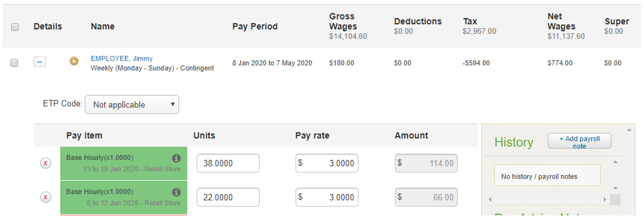Click history notes scroll-down arrow
644x217 pixels.
(x=615, y=188)
